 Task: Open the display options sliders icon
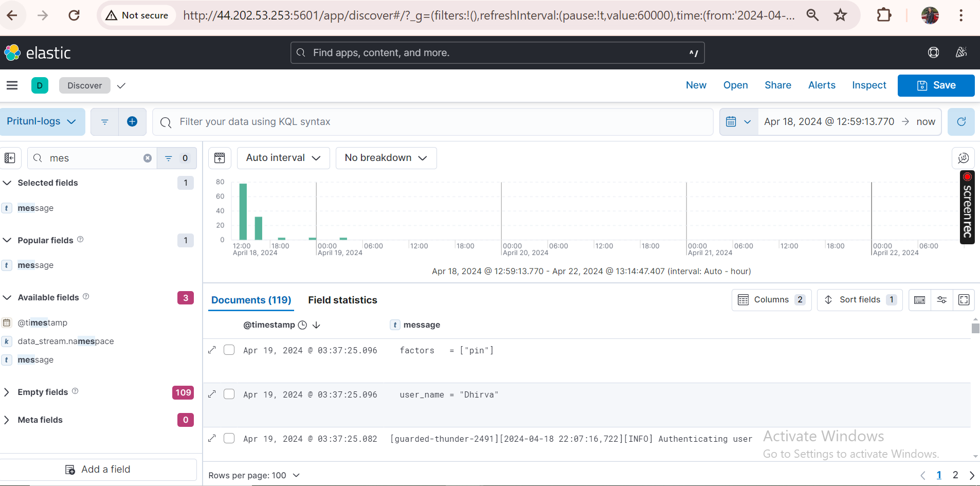click(942, 300)
